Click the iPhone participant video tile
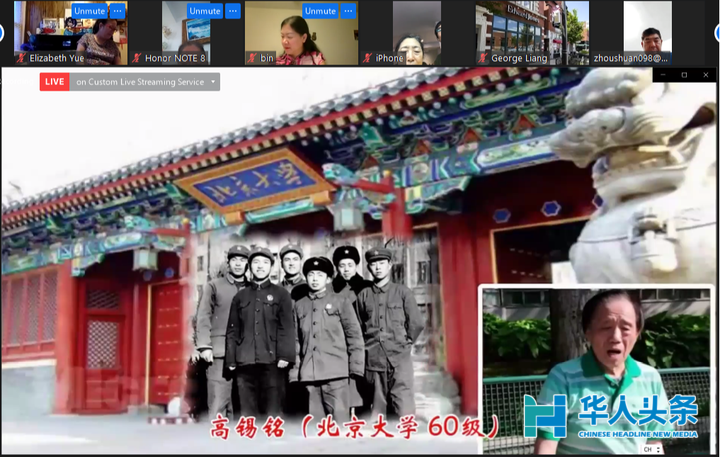The image size is (720, 457). point(417,28)
